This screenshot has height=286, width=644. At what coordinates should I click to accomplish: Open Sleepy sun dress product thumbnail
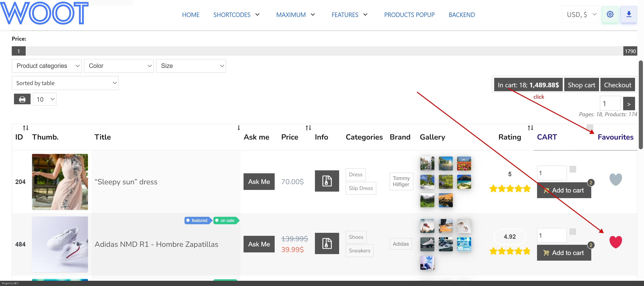[60, 182]
